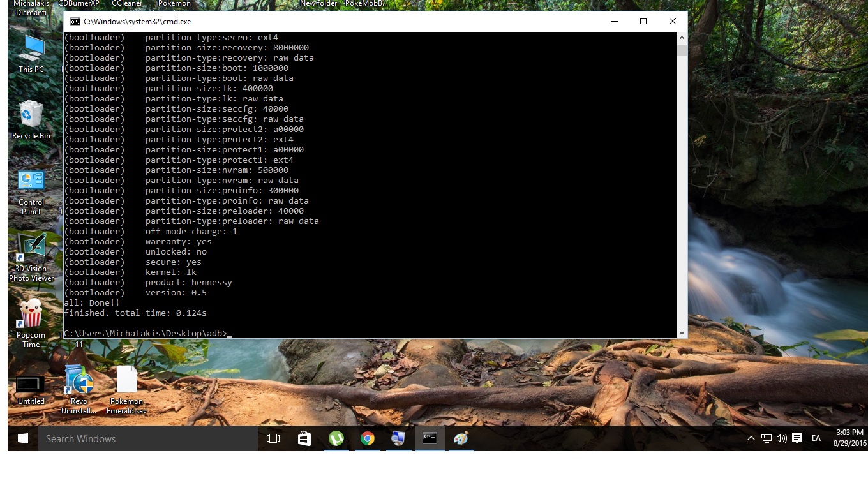Click the cmd scrollbar down arrow

(682, 332)
